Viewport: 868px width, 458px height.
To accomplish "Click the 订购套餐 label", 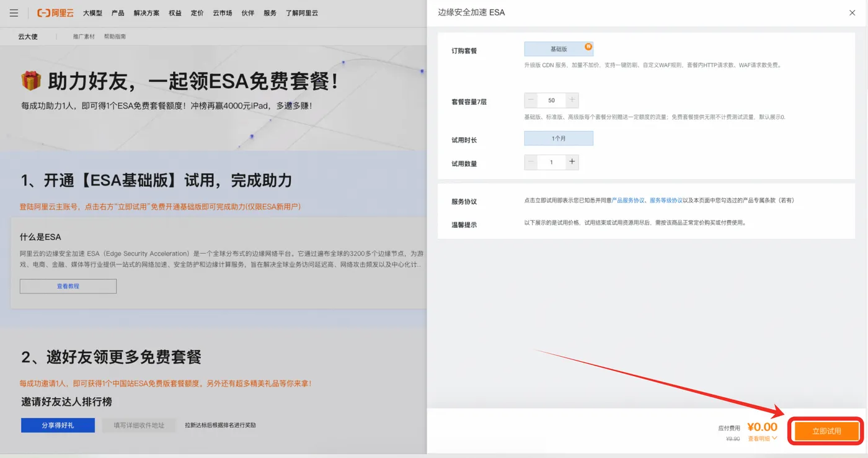I will click(464, 50).
